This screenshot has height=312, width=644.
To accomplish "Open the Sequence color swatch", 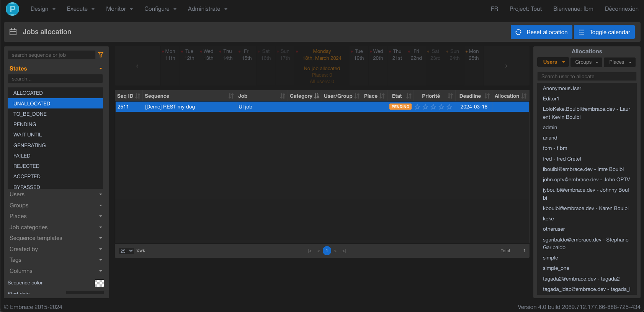I will pyautogui.click(x=99, y=283).
